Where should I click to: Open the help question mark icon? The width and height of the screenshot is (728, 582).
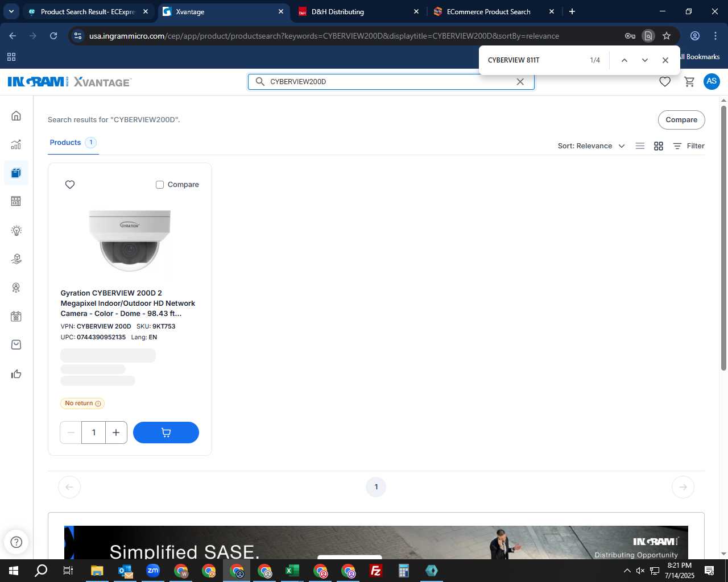(x=16, y=542)
